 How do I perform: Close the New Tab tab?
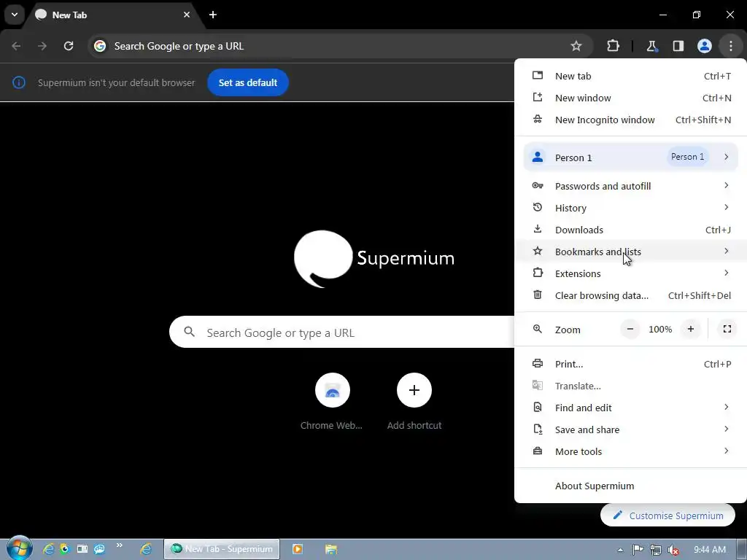pos(187,15)
